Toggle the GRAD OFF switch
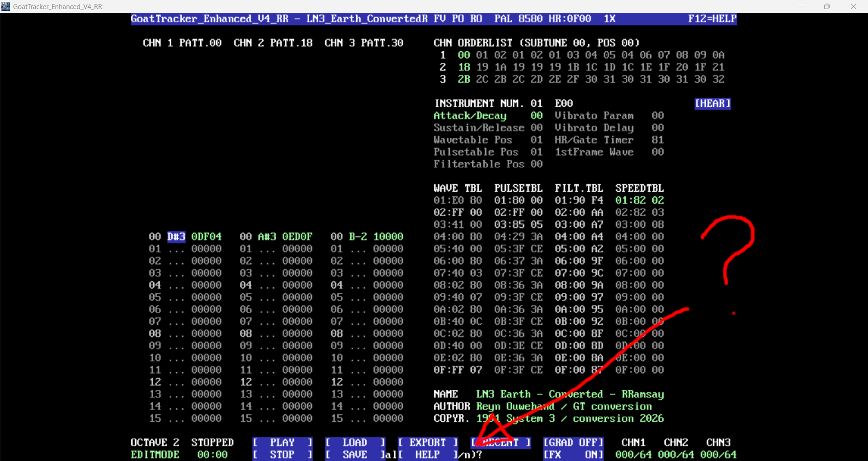This screenshot has width=868, height=461. 573,442
